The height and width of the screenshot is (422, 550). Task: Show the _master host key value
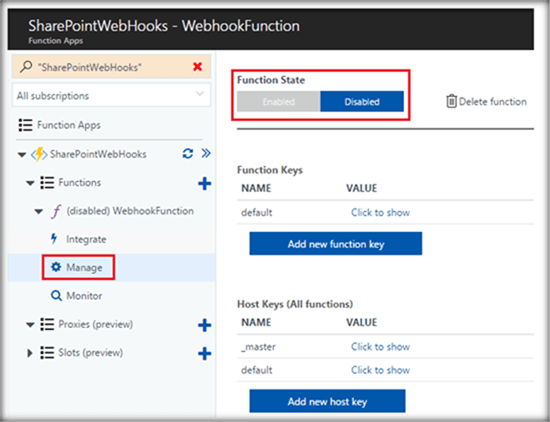380,347
